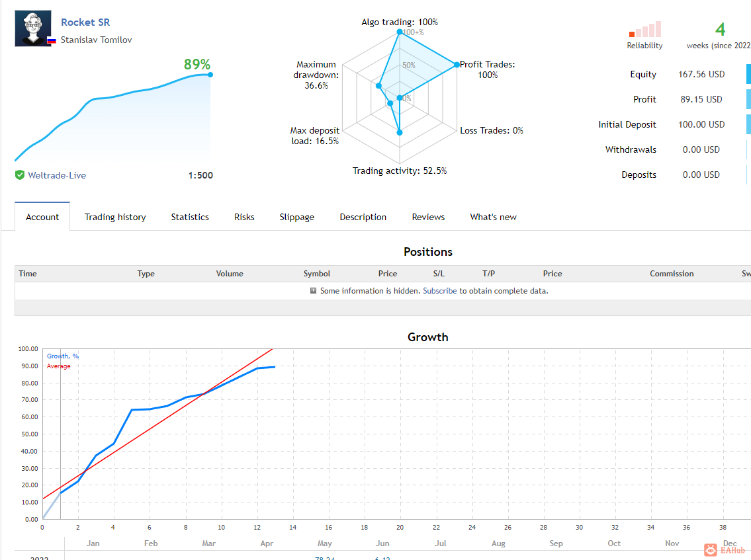Open Stanislav Tomilov author profile

tap(96, 40)
